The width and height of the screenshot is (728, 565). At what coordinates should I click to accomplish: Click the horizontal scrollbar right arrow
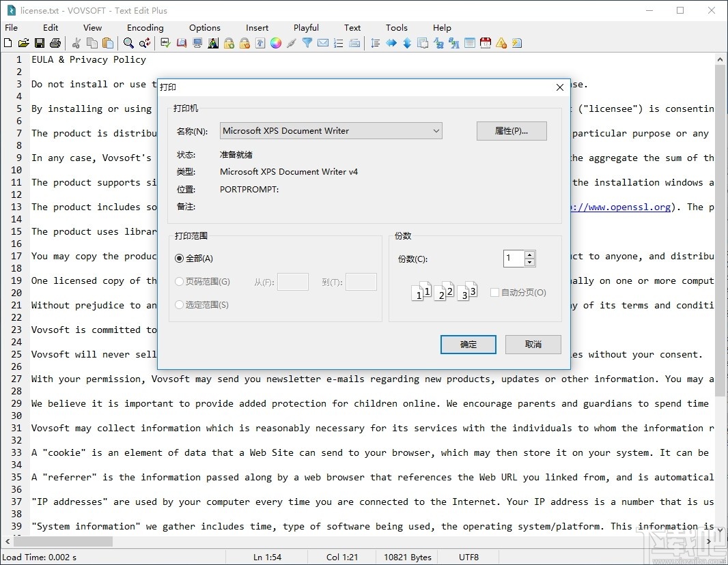708,541
